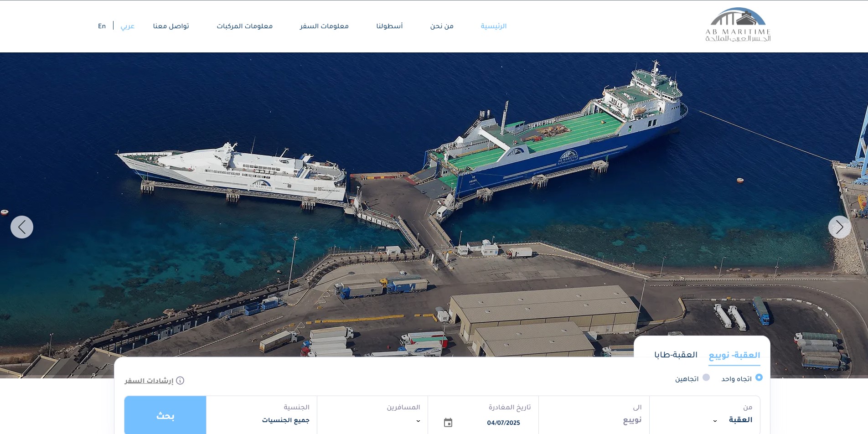Click the بحث search button
Image resolution: width=868 pixels, height=434 pixels.
coord(165,415)
